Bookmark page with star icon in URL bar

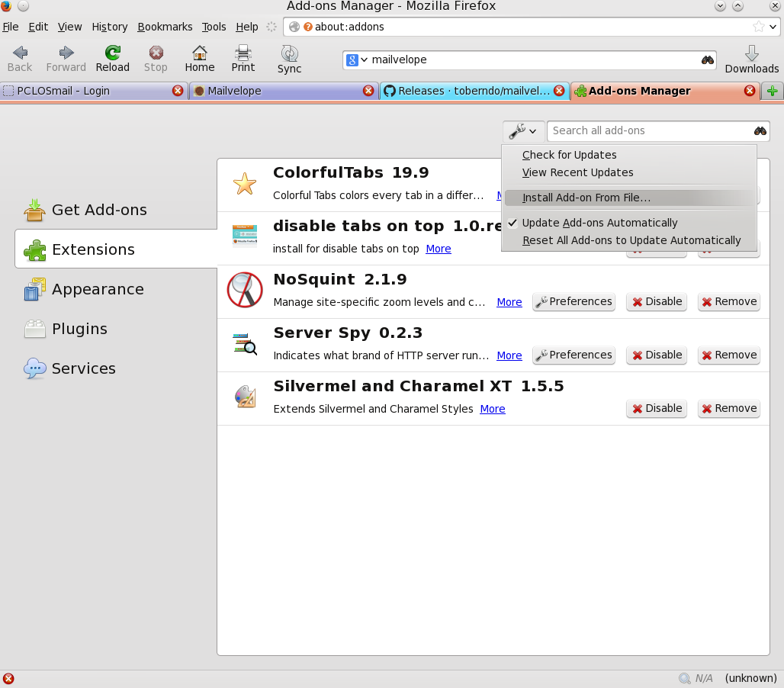[759, 27]
